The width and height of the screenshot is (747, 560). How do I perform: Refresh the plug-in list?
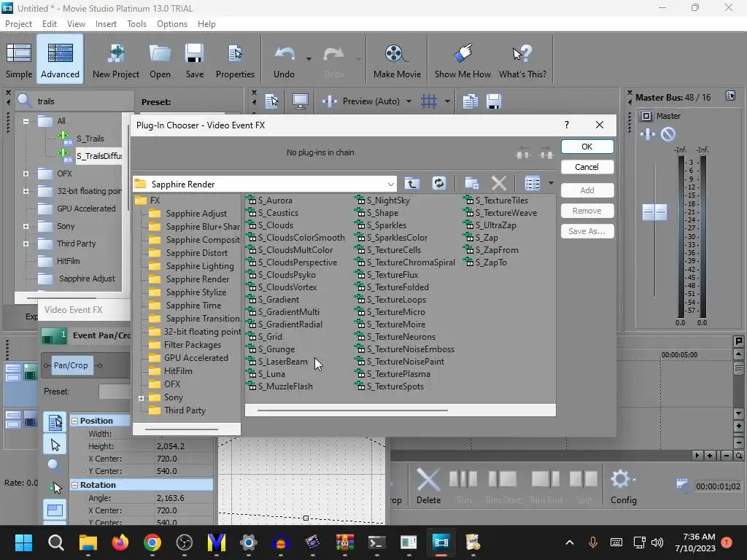[x=438, y=183]
